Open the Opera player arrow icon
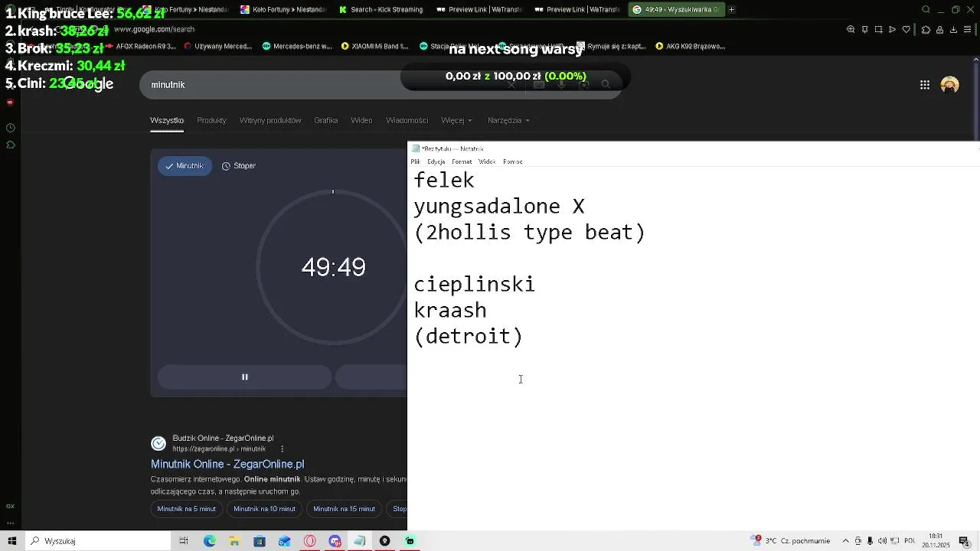The width and height of the screenshot is (980, 551). point(892,29)
